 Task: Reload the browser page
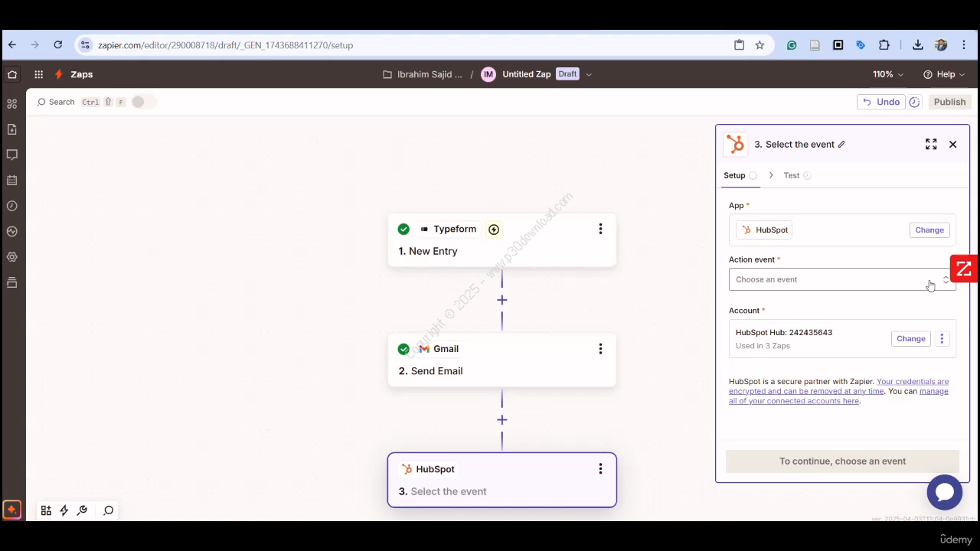57,45
